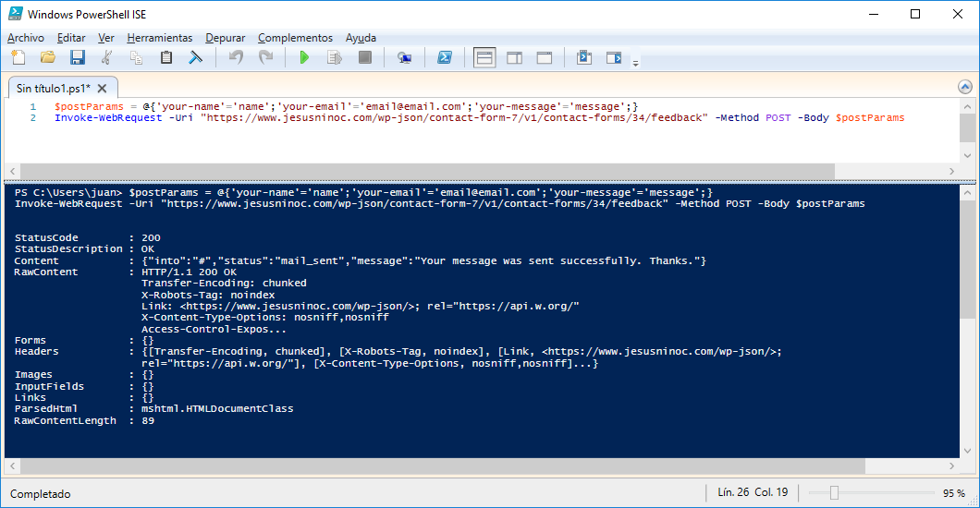Click the Completado status text
This screenshot has width=980, height=508.
[x=40, y=493]
